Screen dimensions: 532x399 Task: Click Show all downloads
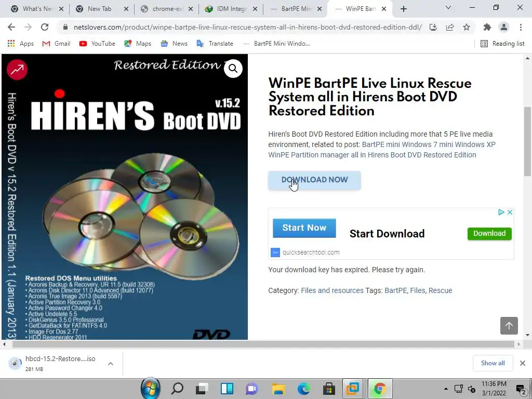point(493,363)
